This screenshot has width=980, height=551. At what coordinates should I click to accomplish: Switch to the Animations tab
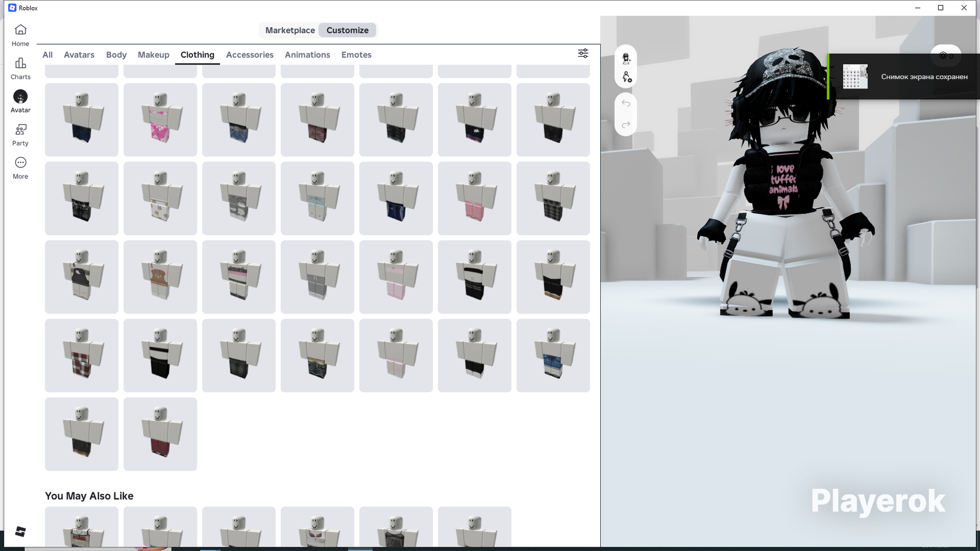(308, 55)
